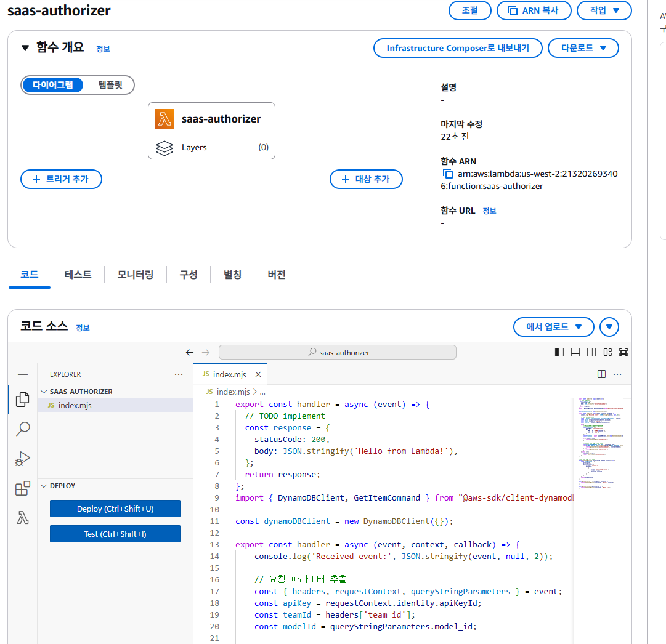Viewport: 666px width, 644px height.
Task: Switch to the 템플릿 view
Action: pyautogui.click(x=110, y=85)
